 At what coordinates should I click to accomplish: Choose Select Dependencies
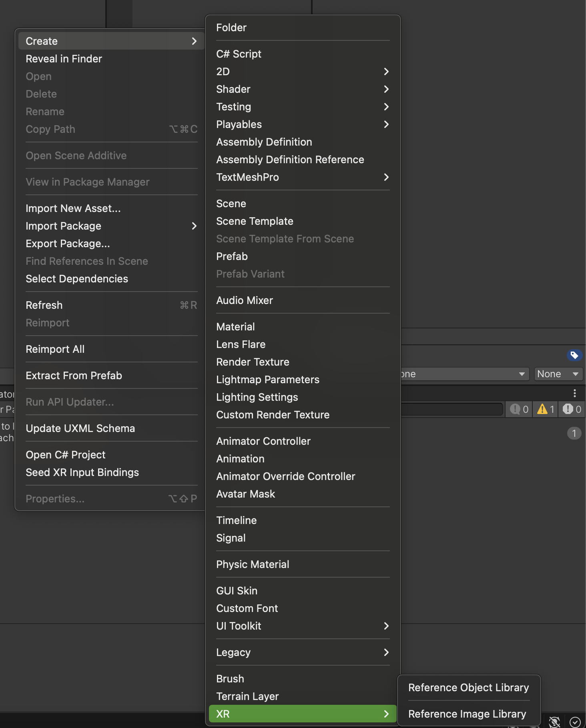[x=111, y=279]
